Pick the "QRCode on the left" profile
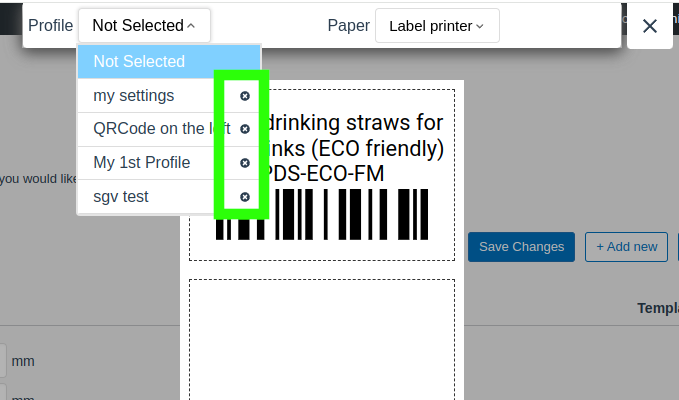Image resolution: width=679 pixels, height=400 pixels. [x=150, y=129]
